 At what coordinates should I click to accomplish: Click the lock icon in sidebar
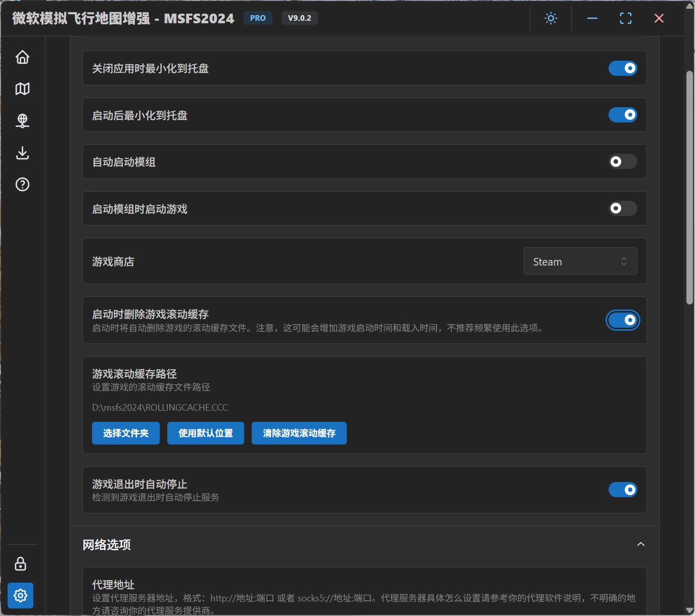point(21,564)
